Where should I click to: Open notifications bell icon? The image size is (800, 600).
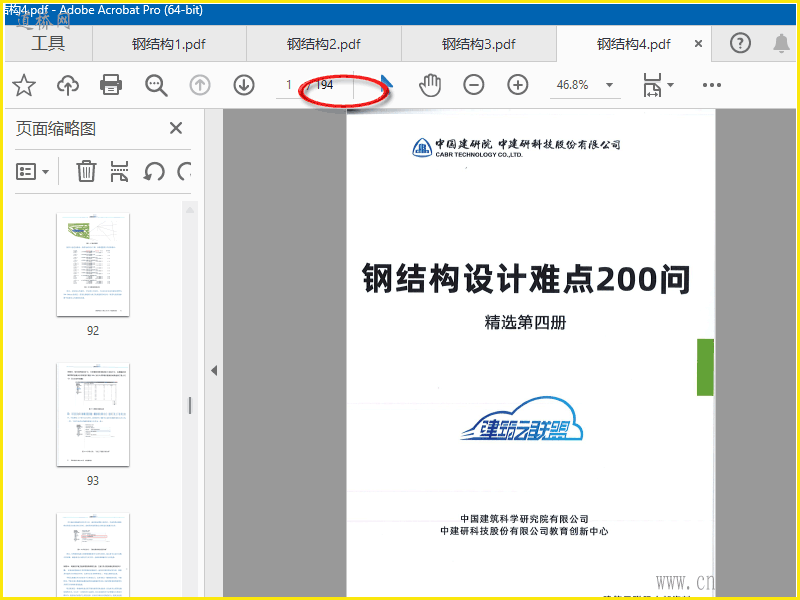point(781,43)
